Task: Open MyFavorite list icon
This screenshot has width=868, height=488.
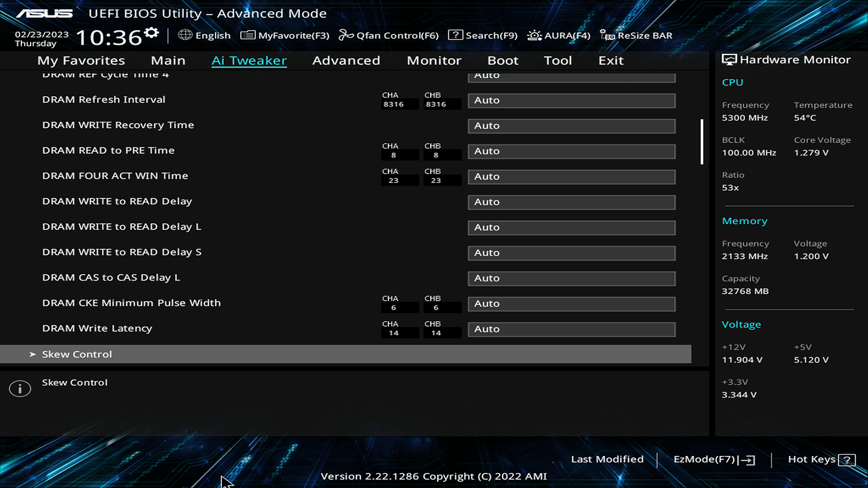Action: click(247, 35)
